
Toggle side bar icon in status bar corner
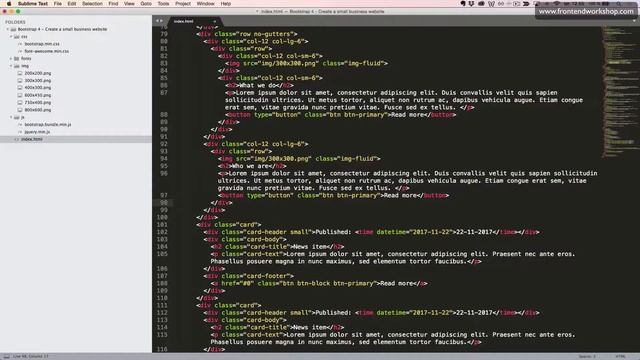[x=6, y=356]
